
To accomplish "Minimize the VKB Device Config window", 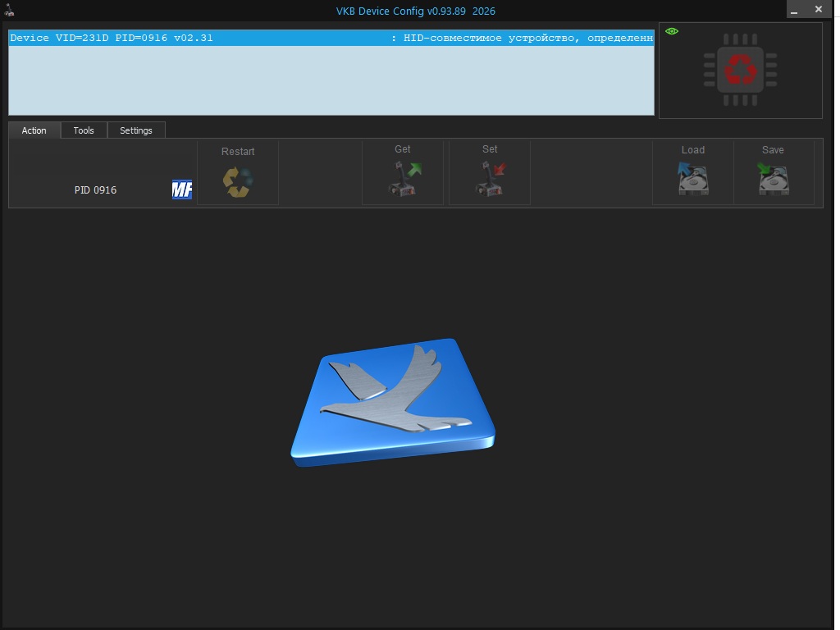I will click(x=794, y=10).
